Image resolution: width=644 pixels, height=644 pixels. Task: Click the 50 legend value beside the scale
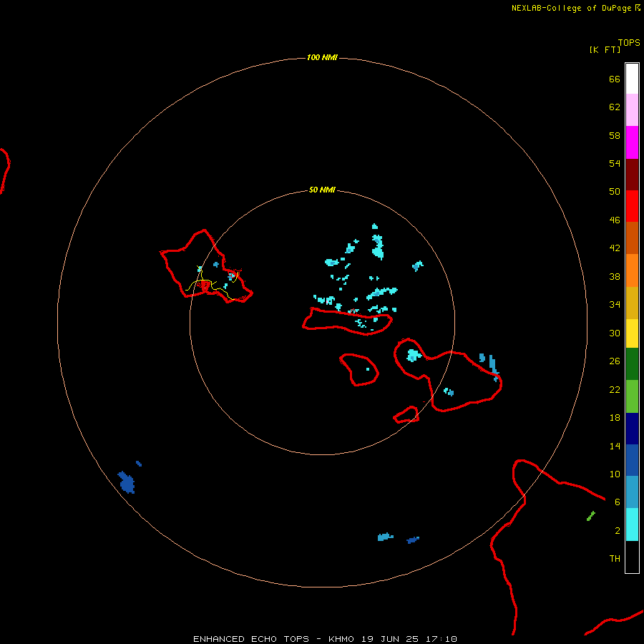tap(615, 192)
